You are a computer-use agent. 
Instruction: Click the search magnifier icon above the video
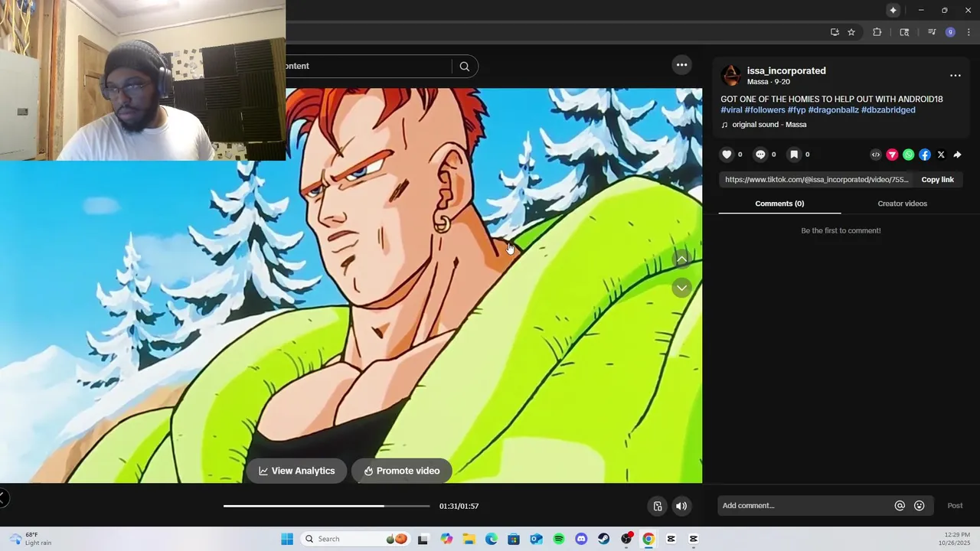point(464,67)
